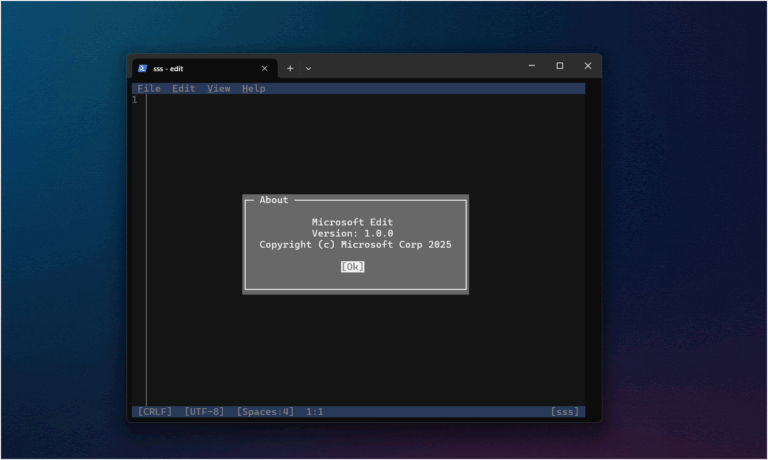
Task: Toggle the CRLF line ending indicator
Action: [x=155, y=412]
